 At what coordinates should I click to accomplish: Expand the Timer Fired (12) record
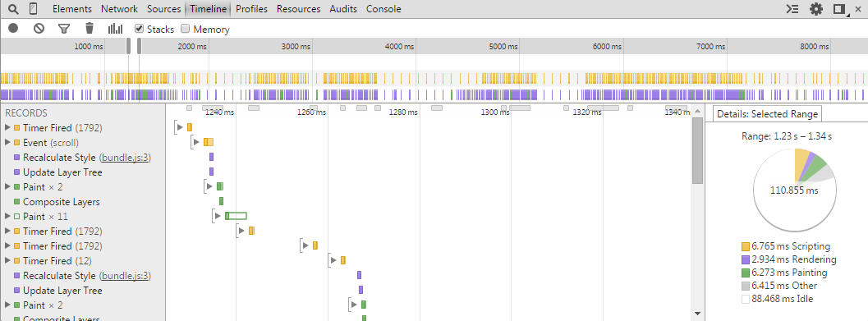point(7,261)
